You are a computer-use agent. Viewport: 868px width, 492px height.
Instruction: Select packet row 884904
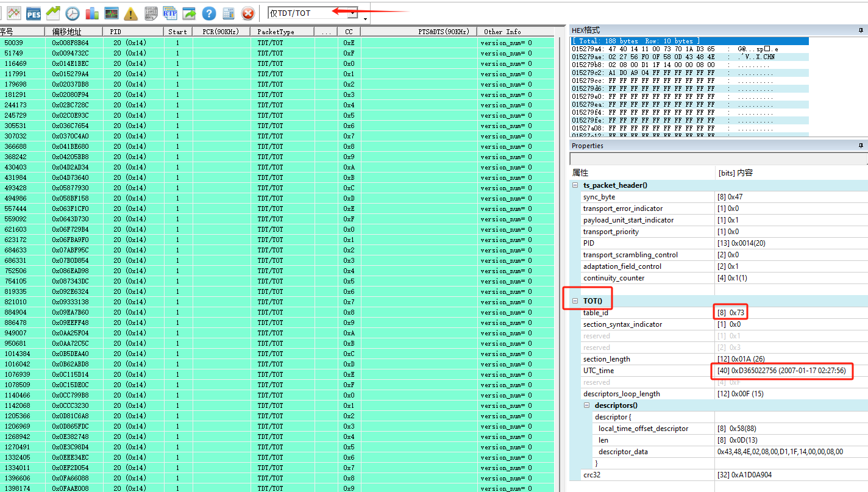click(277, 312)
